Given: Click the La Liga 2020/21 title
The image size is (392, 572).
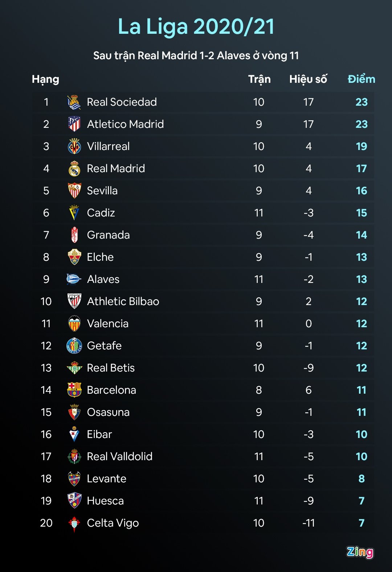Looking at the screenshot, I should point(196,27).
